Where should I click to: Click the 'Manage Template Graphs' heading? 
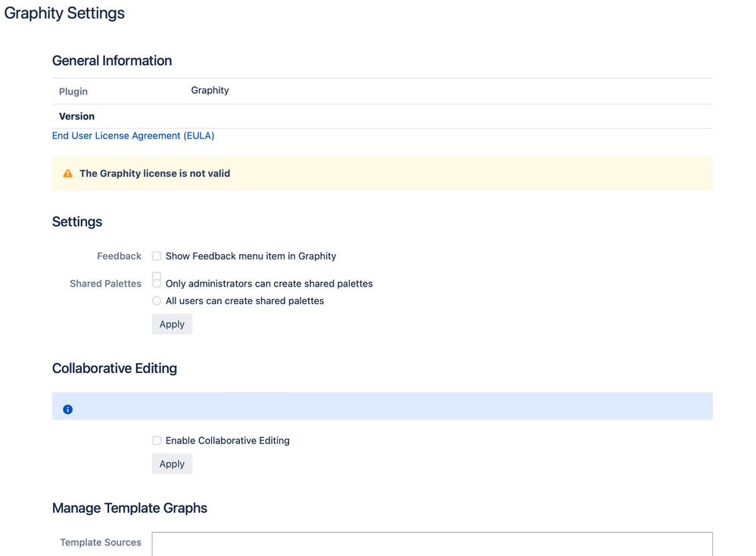pyautogui.click(x=129, y=508)
